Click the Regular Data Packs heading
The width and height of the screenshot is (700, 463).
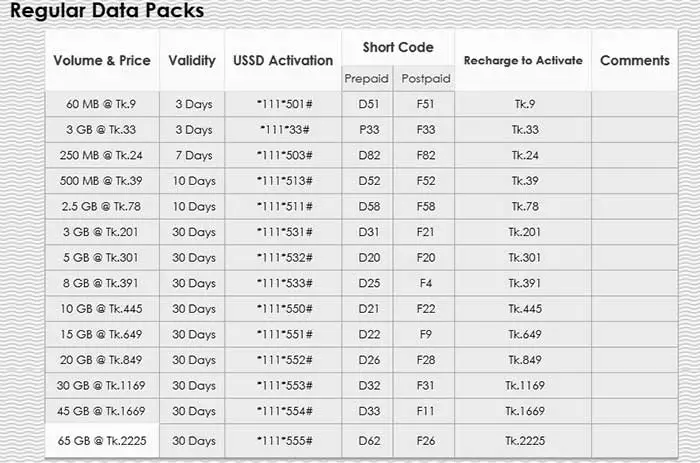pos(107,12)
